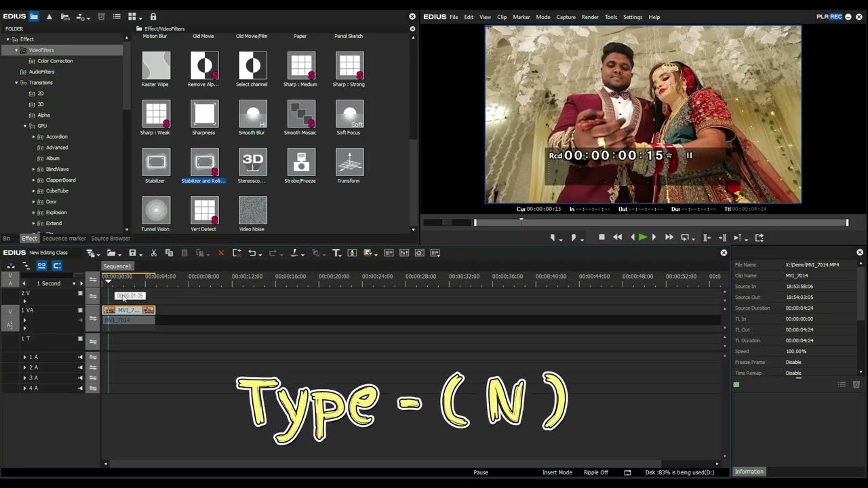Toggle sync lock on 1 VA track
The height and width of the screenshot is (488, 868).
(x=93, y=319)
